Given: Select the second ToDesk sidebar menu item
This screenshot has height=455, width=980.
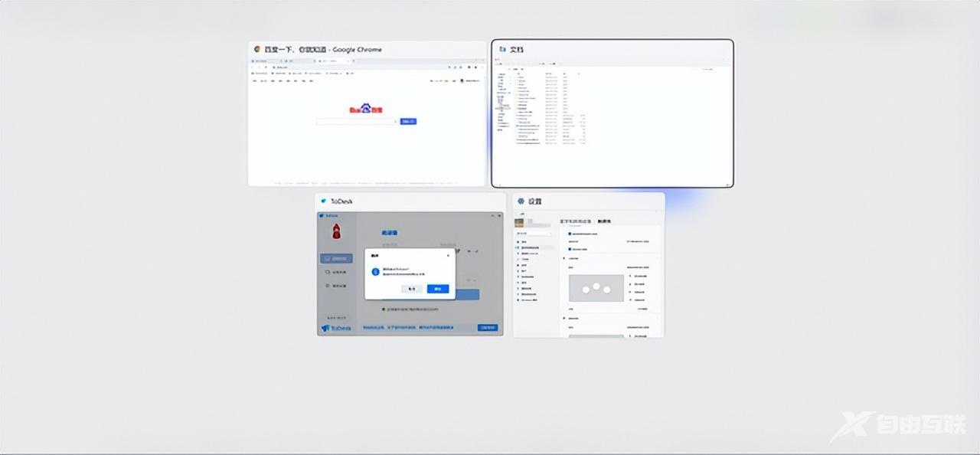Looking at the screenshot, I should 336,272.
